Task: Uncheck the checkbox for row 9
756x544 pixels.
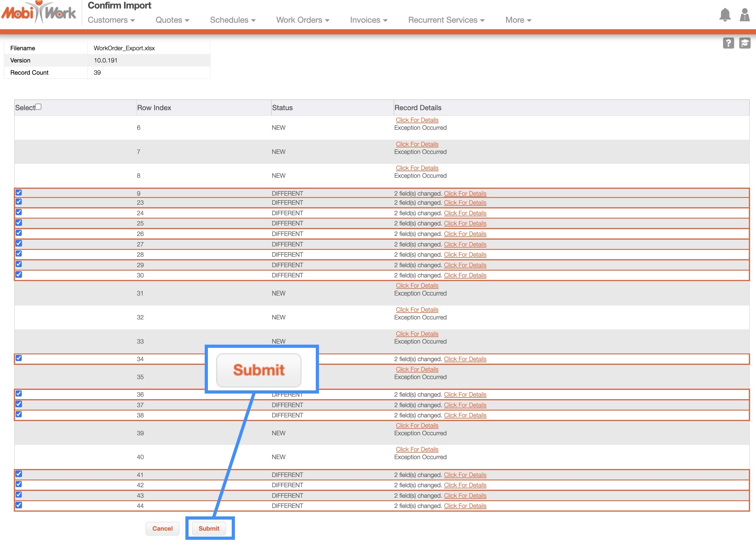Action: click(x=19, y=192)
